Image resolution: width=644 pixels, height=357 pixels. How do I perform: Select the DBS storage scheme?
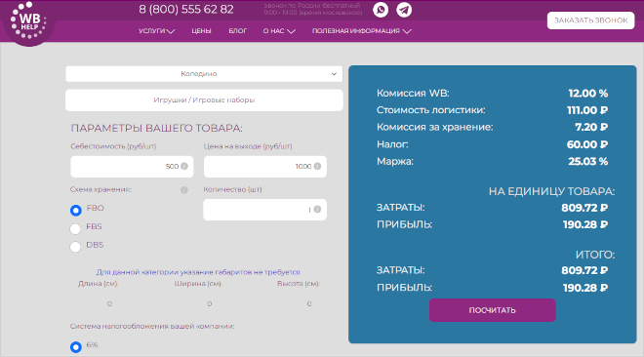click(x=75, y=247)
